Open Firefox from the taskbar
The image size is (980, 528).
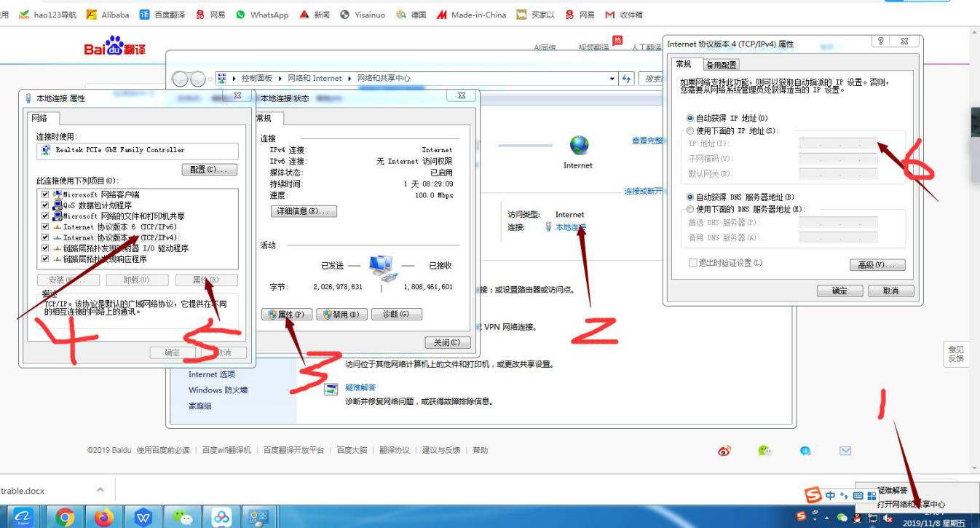point(104,517)
